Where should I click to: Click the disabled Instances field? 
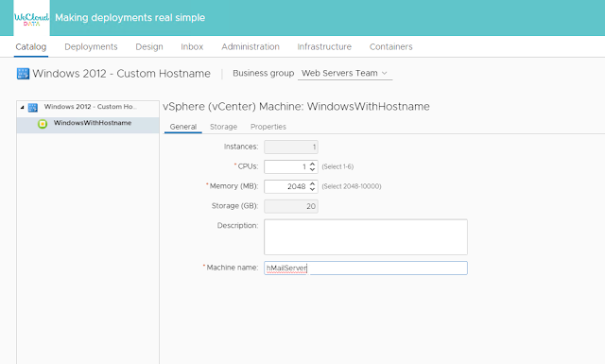(291, 147)
